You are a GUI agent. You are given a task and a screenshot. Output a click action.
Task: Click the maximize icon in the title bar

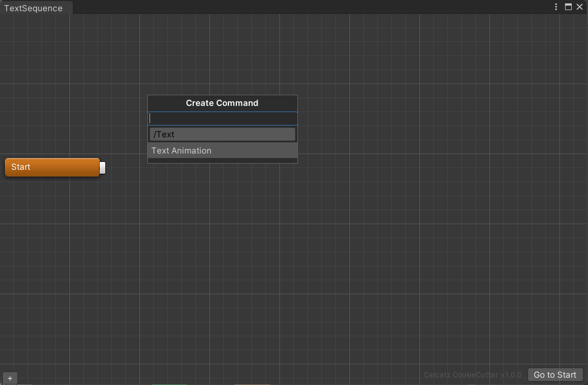click(568, 7)
